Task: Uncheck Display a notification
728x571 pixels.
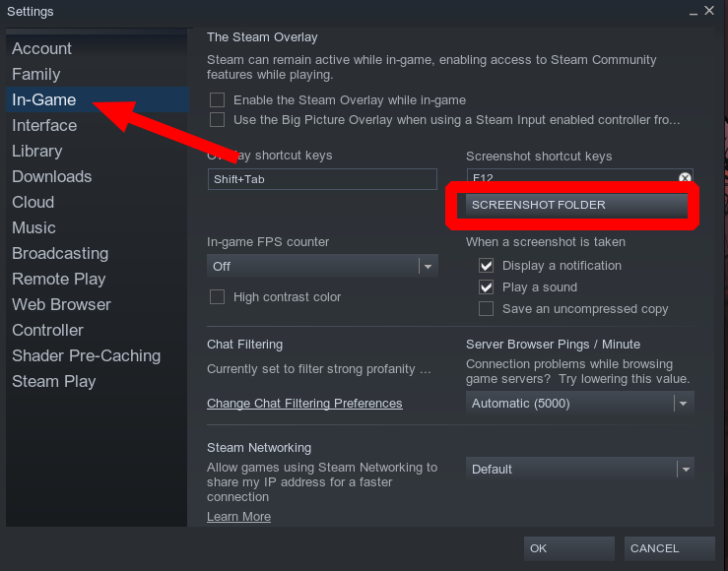Action: click(486, 266)
